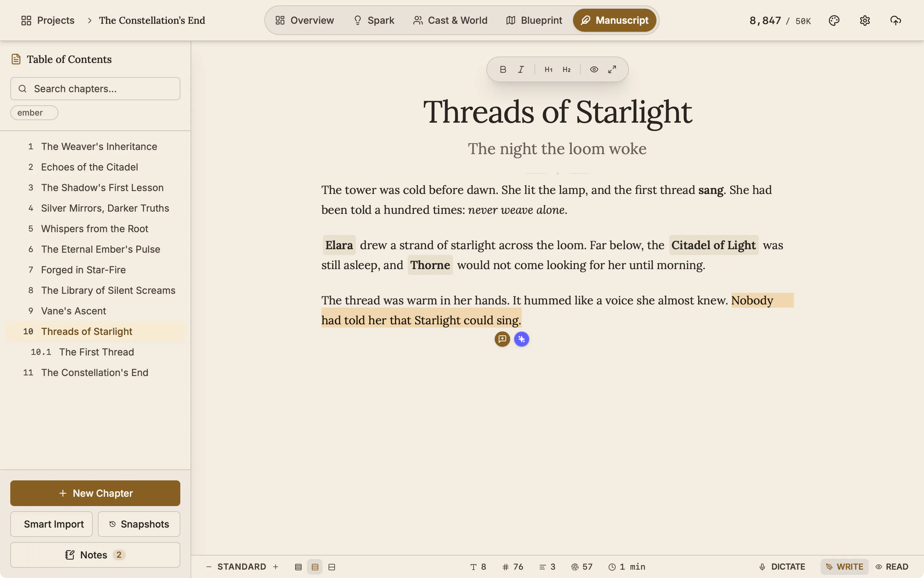Decrease text size with minus before STANDARD
924x578 pixels.
pyautogui.click(x=209, y=566)
